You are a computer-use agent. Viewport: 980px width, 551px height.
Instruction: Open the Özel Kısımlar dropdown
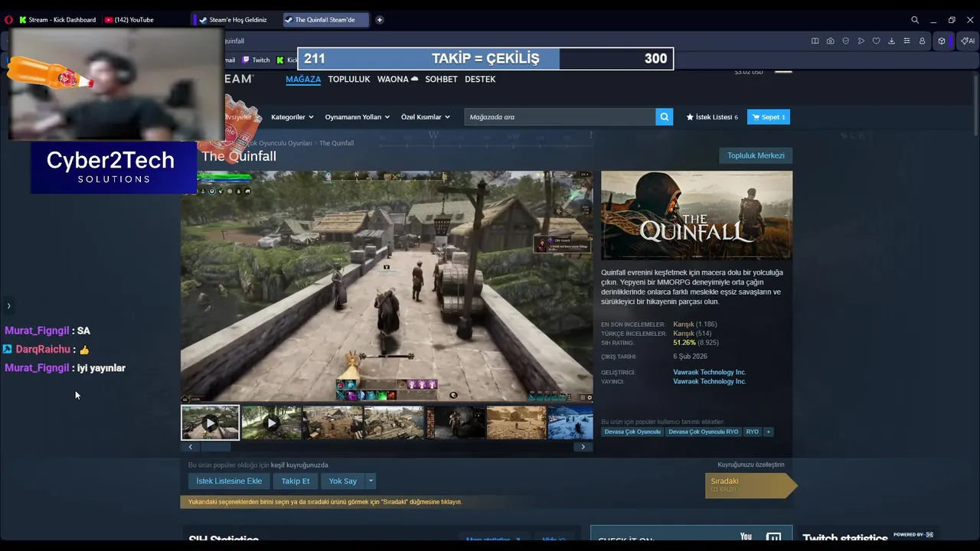[426, 117]
